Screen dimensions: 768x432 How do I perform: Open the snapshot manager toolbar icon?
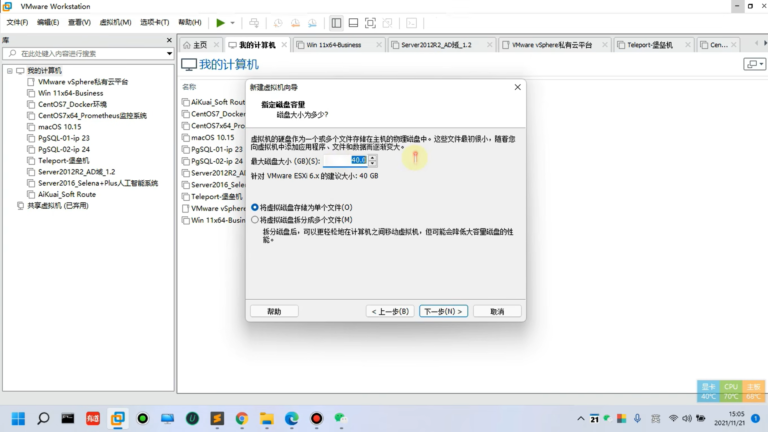312,23
